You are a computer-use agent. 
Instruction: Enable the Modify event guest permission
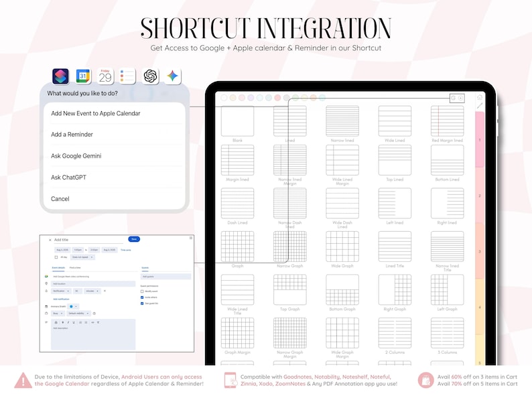coord(142,291)
